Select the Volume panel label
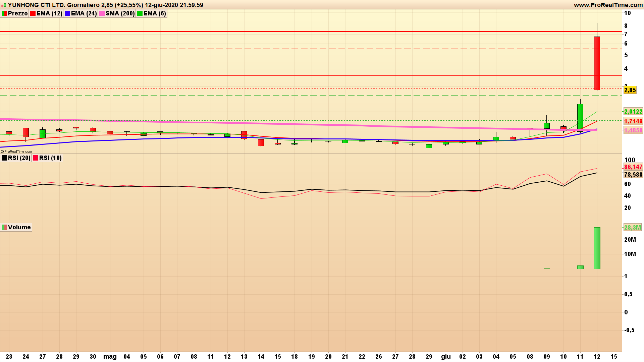This screenshot has height=362, width=644. pos(19,227)
